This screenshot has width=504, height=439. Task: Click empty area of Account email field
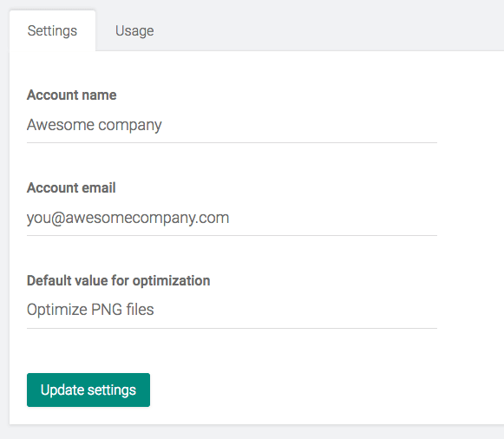coord(333,218)
